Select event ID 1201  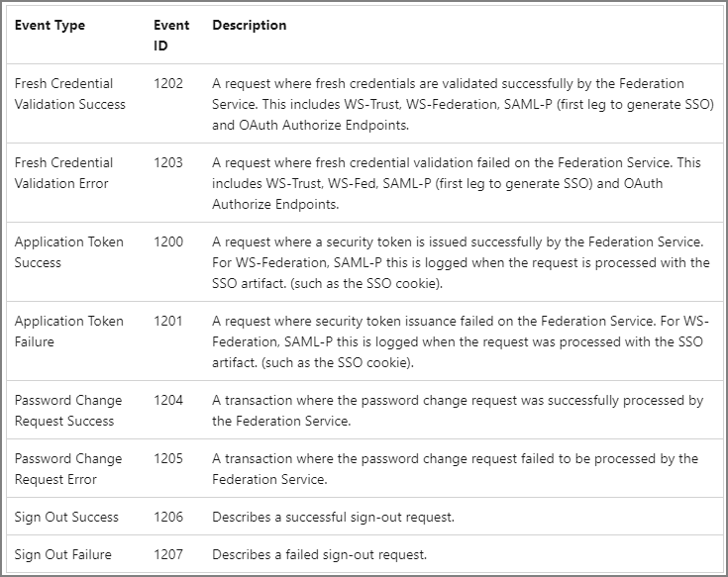[168, 322]
